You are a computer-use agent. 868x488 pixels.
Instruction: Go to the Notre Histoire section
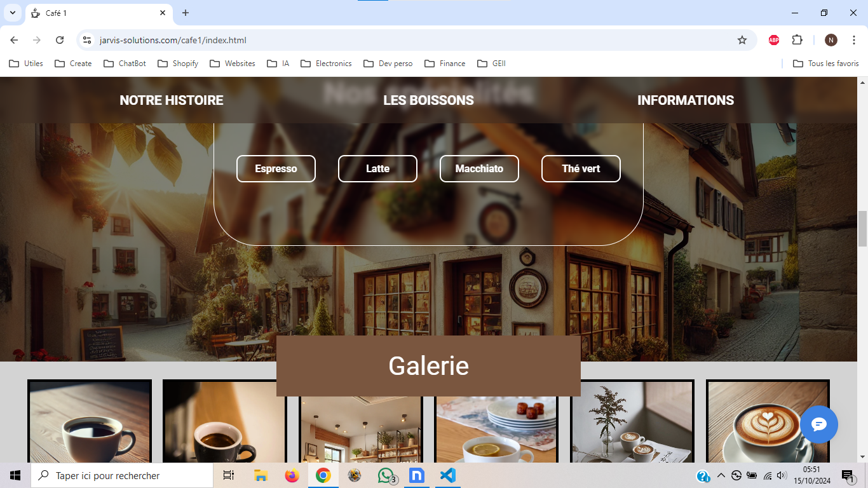click(172, 100)
